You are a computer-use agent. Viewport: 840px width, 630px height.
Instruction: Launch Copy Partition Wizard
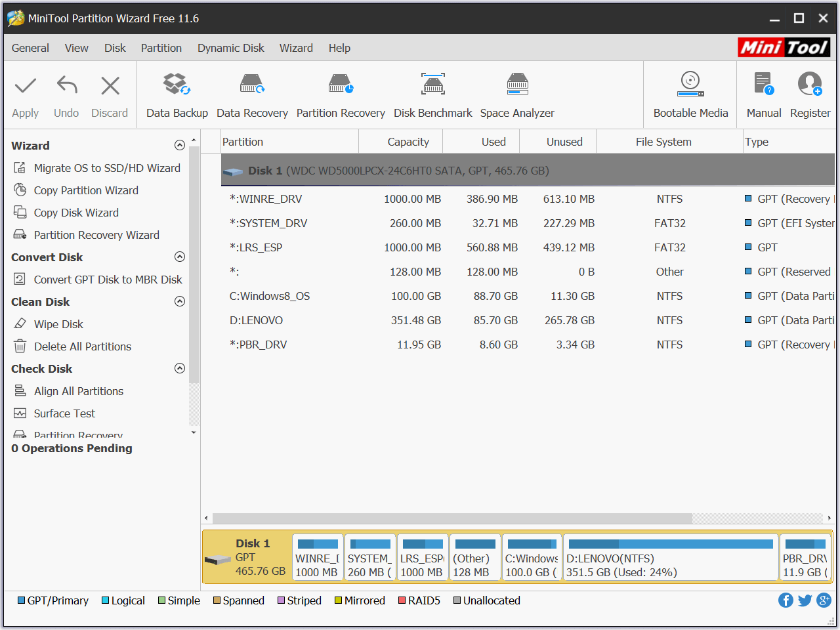click(76, 190)
